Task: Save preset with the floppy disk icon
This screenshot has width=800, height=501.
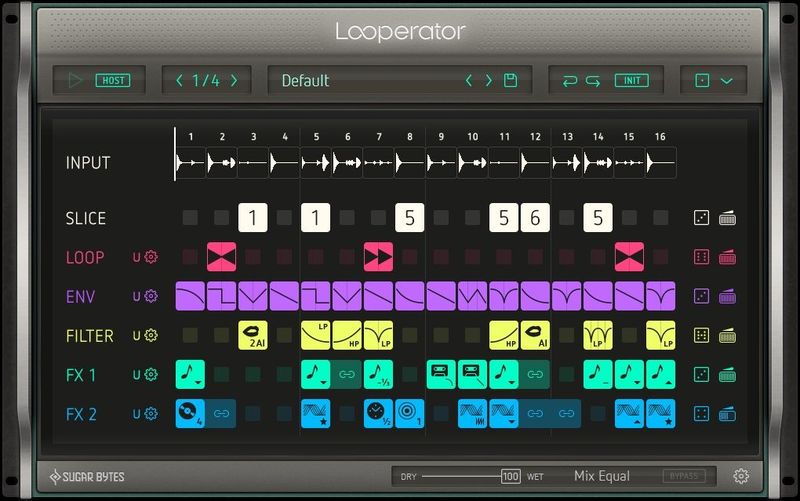Action: 510,80
